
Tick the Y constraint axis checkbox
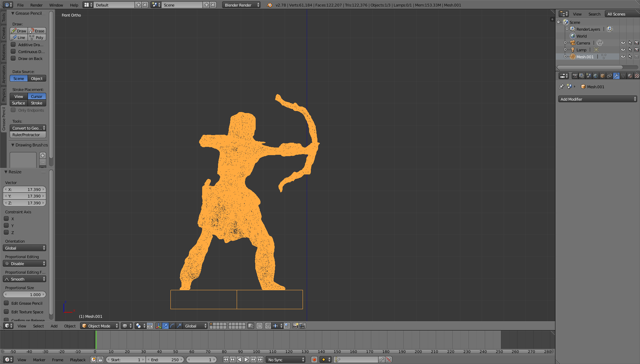tap(6, 225)
